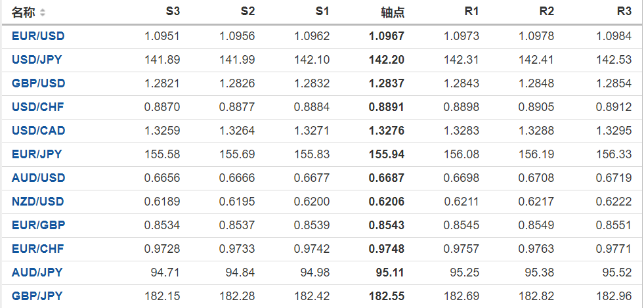Open the EUR/USD currency pair link
644x308 pixels.
tap(38, 36)
